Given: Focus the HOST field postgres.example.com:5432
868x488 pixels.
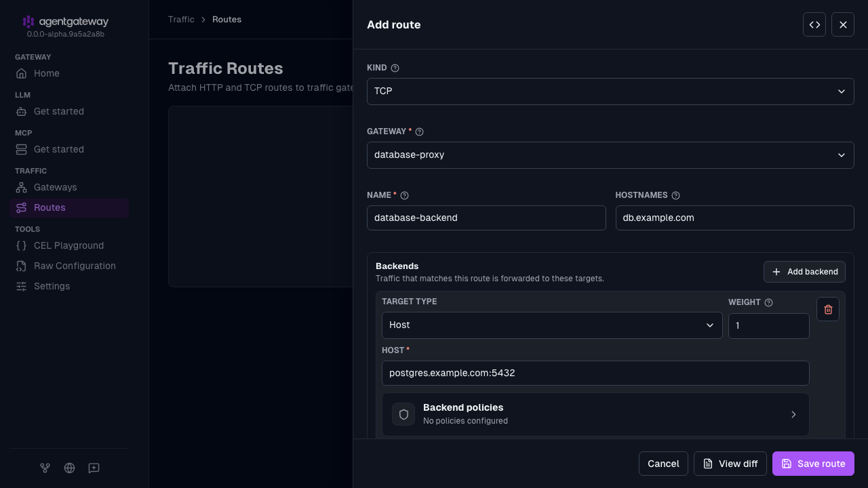Looking at the screenshot, I should point(595,373).
